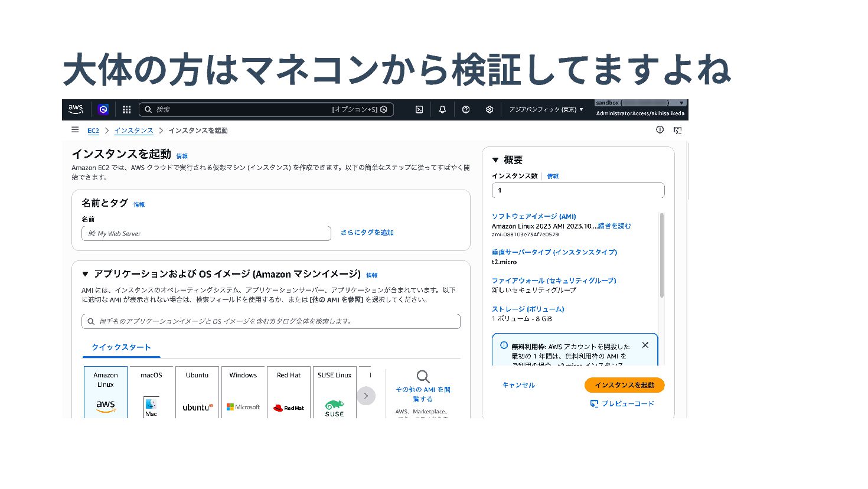Open the settings gear icon

click(490, 109)
